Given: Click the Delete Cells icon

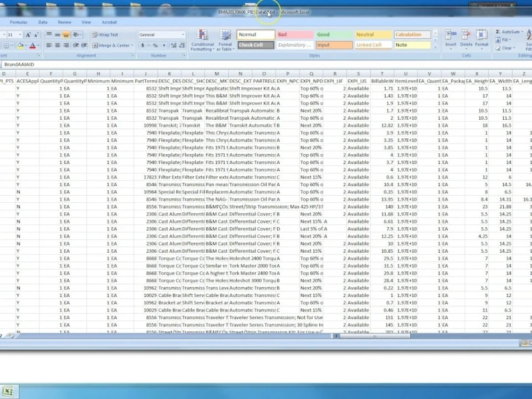Looking at the screenshot, I should click(466, 34).
